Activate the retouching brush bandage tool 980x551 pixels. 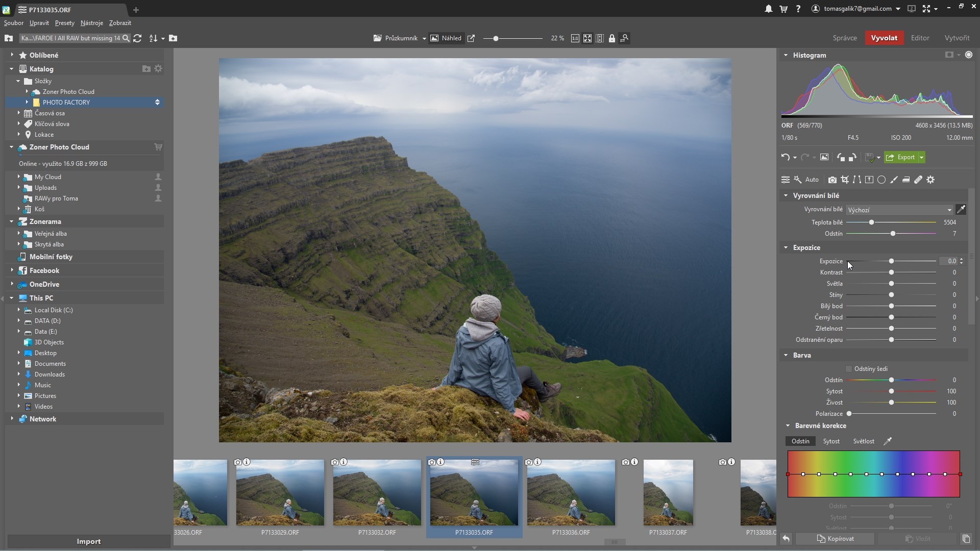point(918,180)
